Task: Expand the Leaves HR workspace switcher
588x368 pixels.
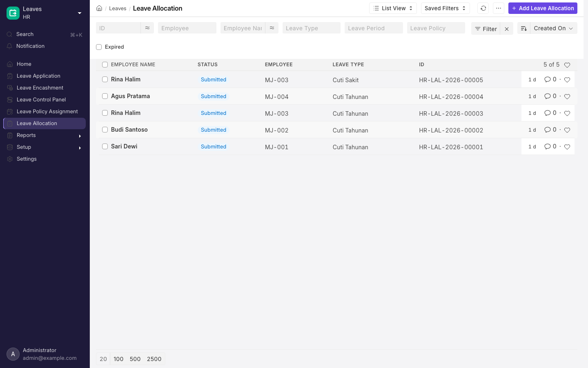Action: pyautogui.click(x=80, y=13)
